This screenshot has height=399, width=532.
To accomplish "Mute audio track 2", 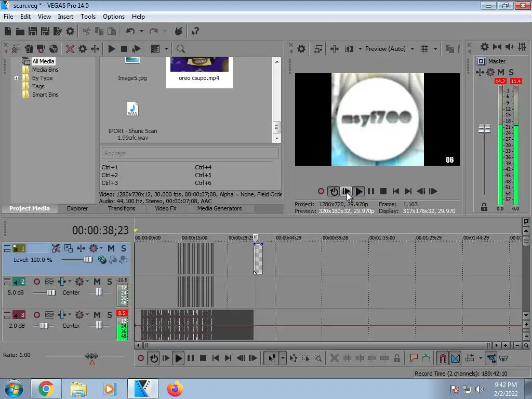I will point(97,282).
